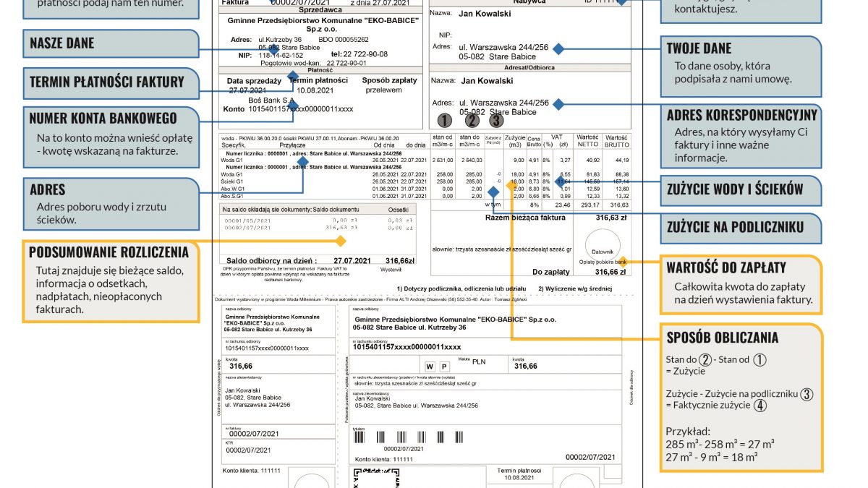868x488 pixels.
Task: Click the Płatność section header
Action: click(x=319, y=71)
